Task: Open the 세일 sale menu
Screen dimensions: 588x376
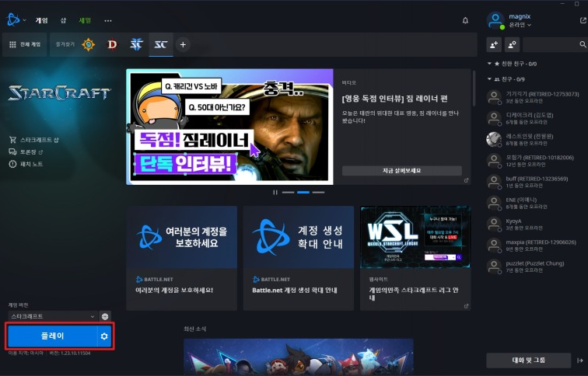Action: click(x=85, y=21)
